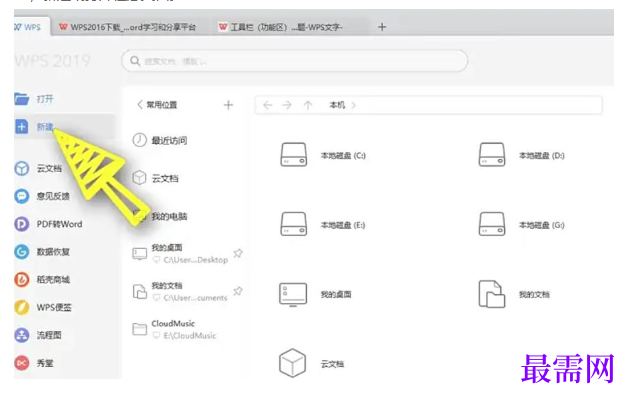Select 云文档 cube icon in locations list
Image resolution: width=633 pixels, height=400 pixels.
point(139,178)
